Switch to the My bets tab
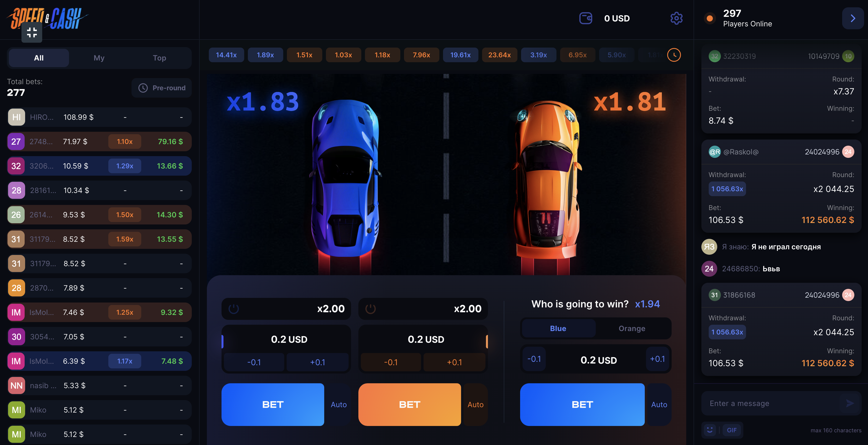 coord(99,58)
